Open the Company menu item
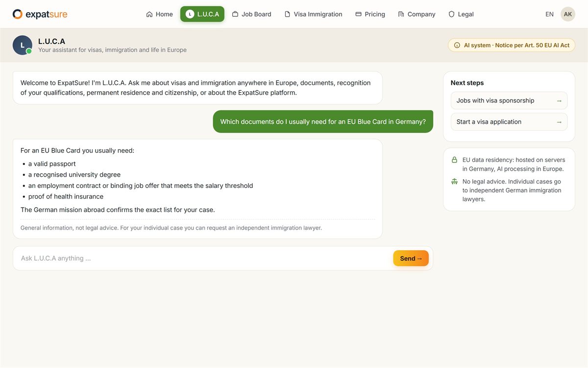 click(416, 14)
